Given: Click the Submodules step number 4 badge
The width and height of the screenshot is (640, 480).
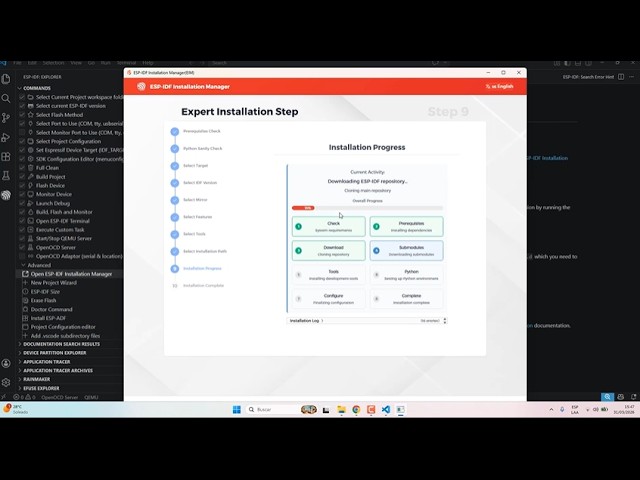Looking at the screenshot, I should click(376, 251).
